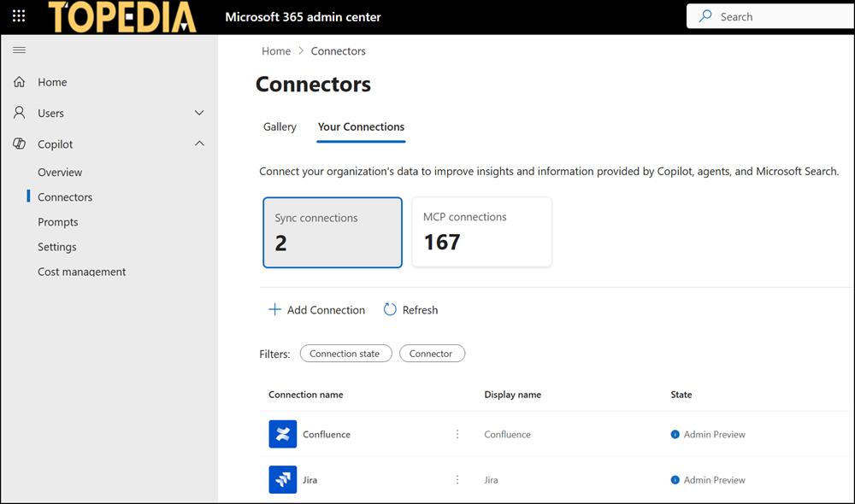Follow the Home breadcrumb link

coord(276,50)
